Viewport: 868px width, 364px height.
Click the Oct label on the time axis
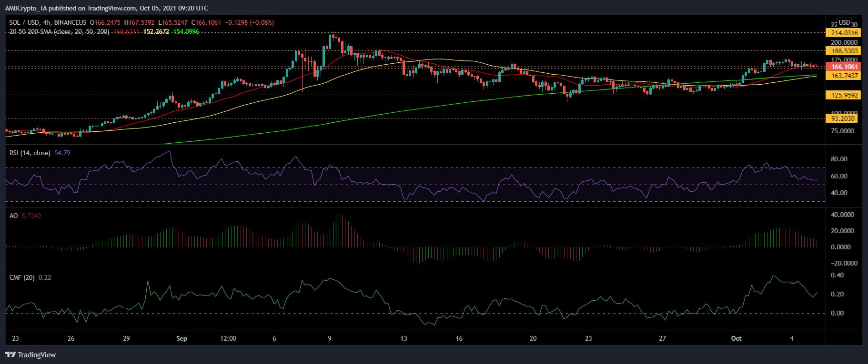(x=737, y=339)
